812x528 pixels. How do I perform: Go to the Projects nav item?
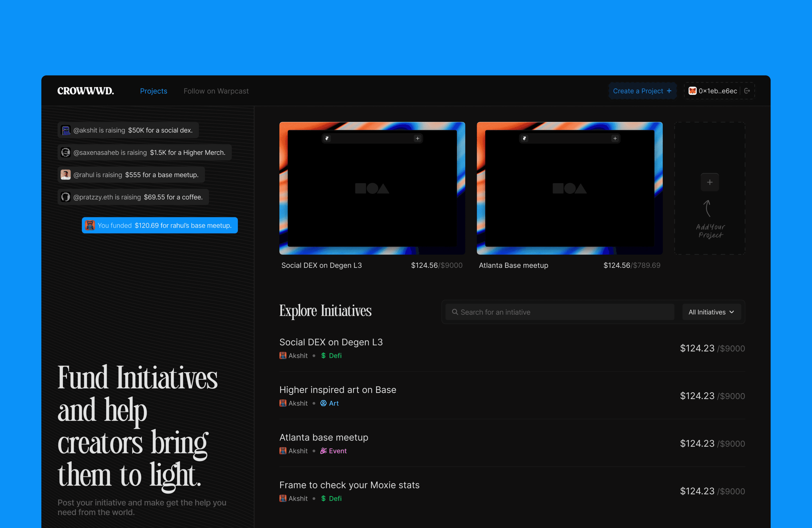pos(154,91)
